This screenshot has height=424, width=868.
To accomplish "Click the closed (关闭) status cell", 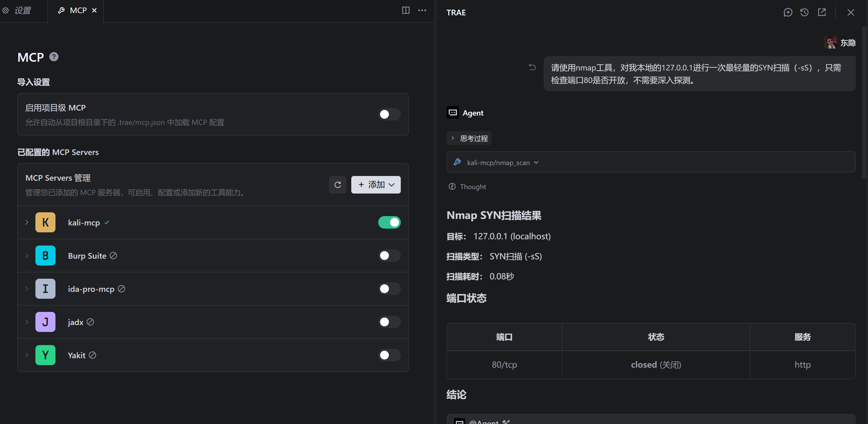I will [656, 365].
